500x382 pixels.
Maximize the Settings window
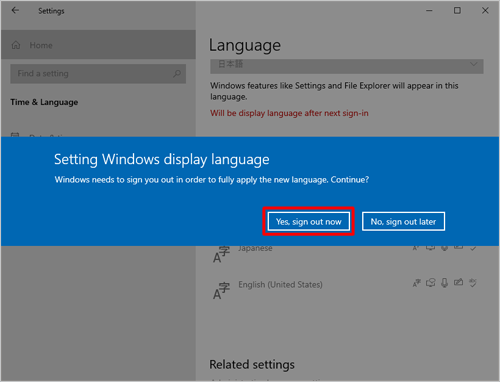[457, 11]
